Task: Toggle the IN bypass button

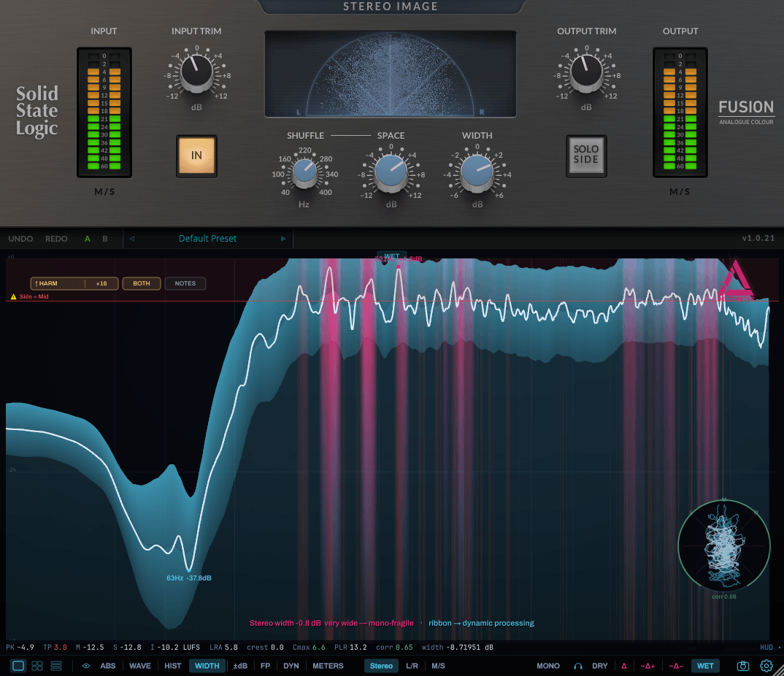Action: (x=196, y=155)
